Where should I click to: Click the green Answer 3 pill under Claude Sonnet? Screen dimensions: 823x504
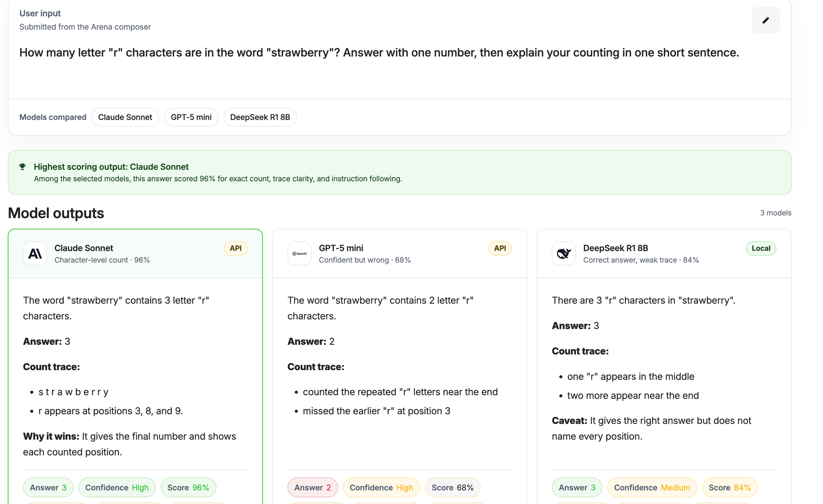[48, 487]
